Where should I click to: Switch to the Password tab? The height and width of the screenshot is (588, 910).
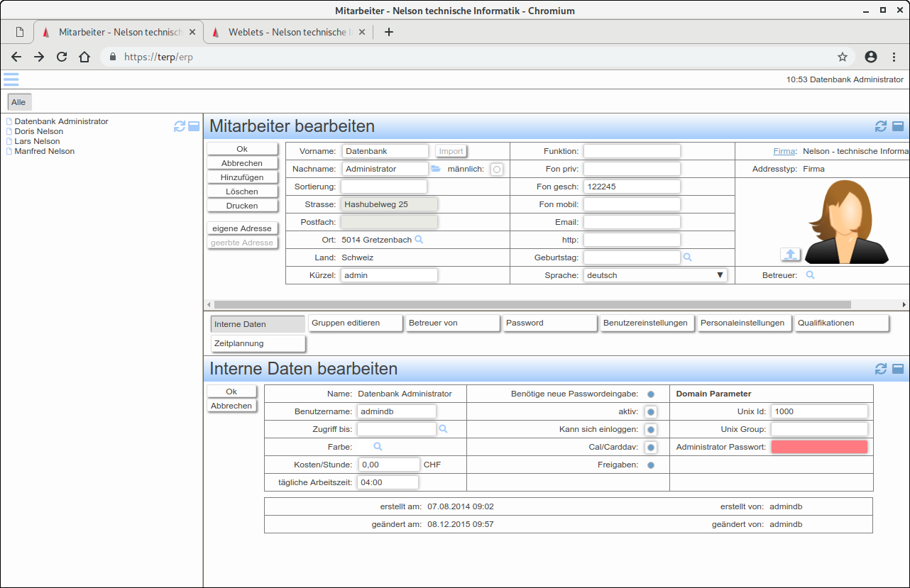pos(550,323)
